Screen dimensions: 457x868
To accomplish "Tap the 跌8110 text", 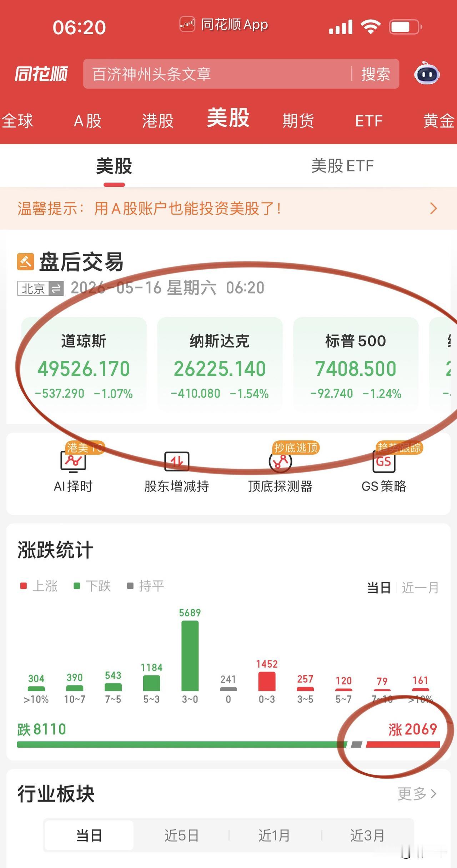I will 42,729.
